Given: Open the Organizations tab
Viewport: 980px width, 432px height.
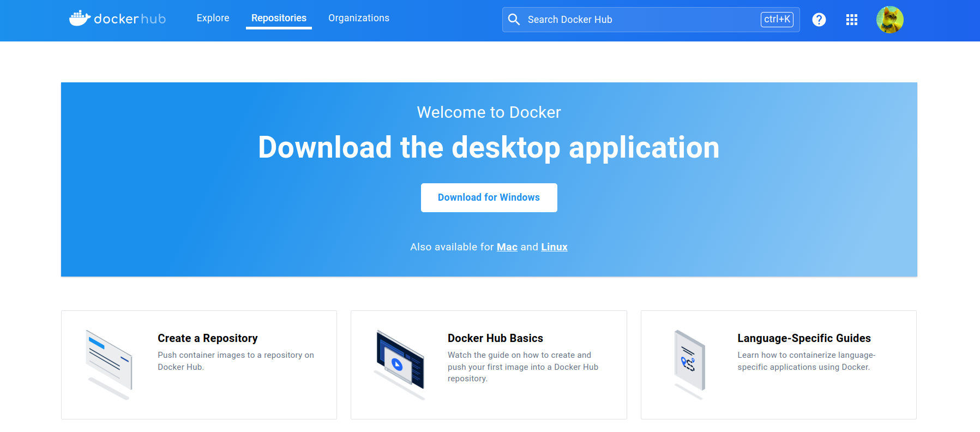Looking at the screenshot, I should click(x=359, y=18).
